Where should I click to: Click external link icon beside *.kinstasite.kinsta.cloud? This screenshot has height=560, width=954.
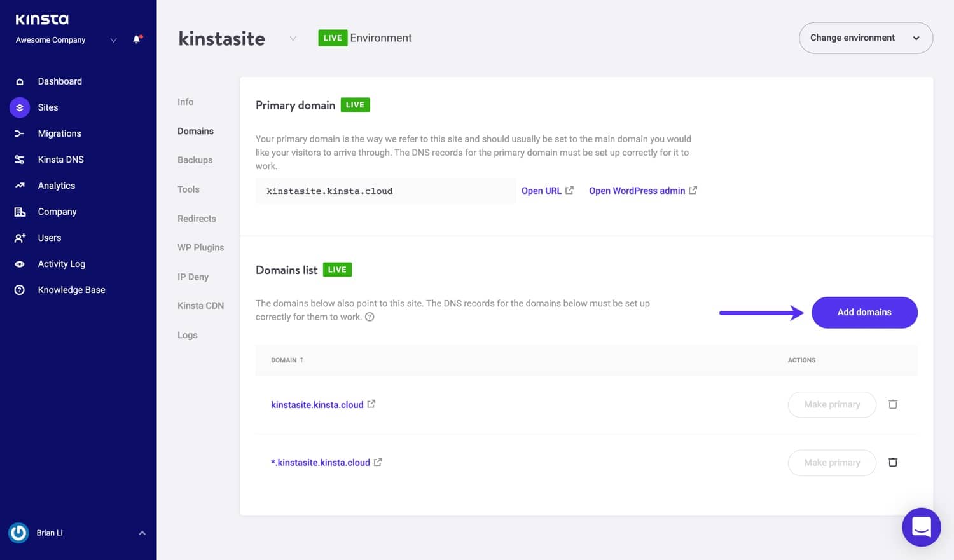[378, 462]
